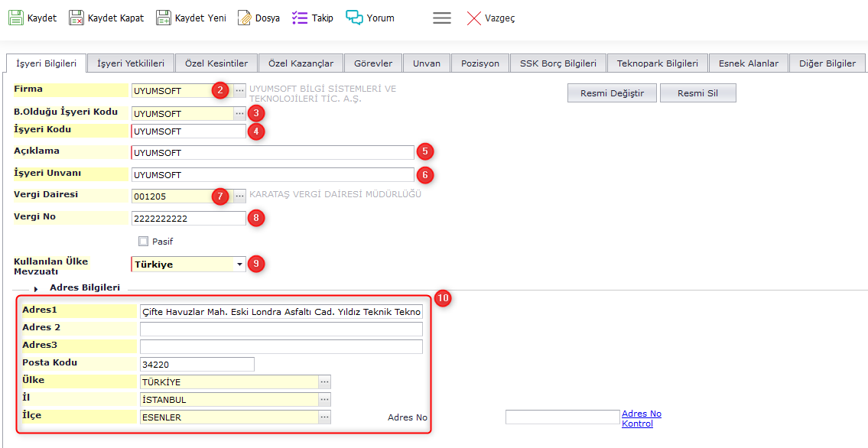Click the Kaydet save icon
Viewport: 868px width, 448px height.
pos(16,18)
